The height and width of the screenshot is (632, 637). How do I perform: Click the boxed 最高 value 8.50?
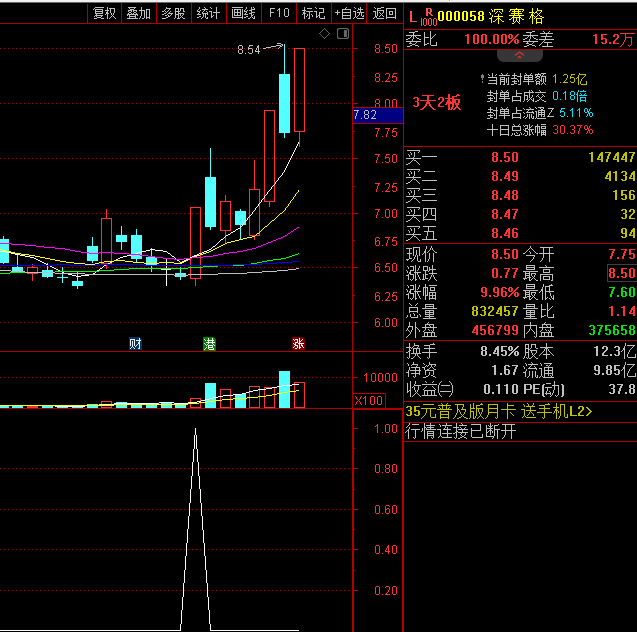(622, 273)
